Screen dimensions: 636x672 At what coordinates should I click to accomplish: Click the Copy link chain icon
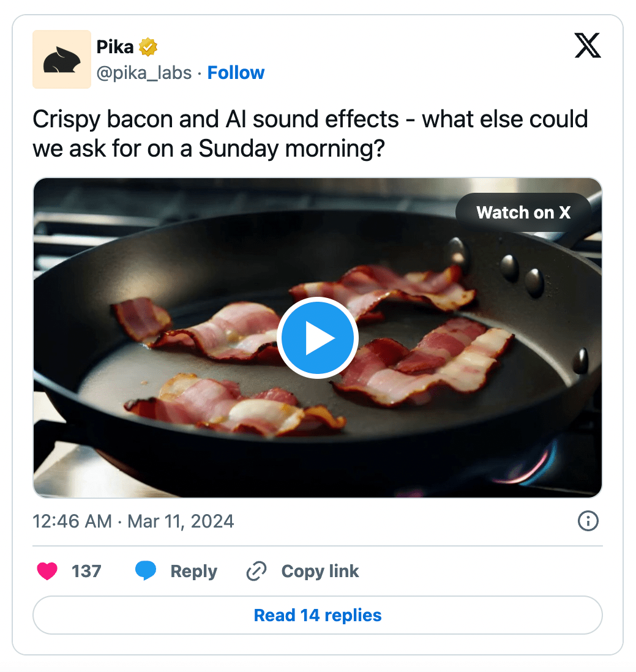[256, 571]
